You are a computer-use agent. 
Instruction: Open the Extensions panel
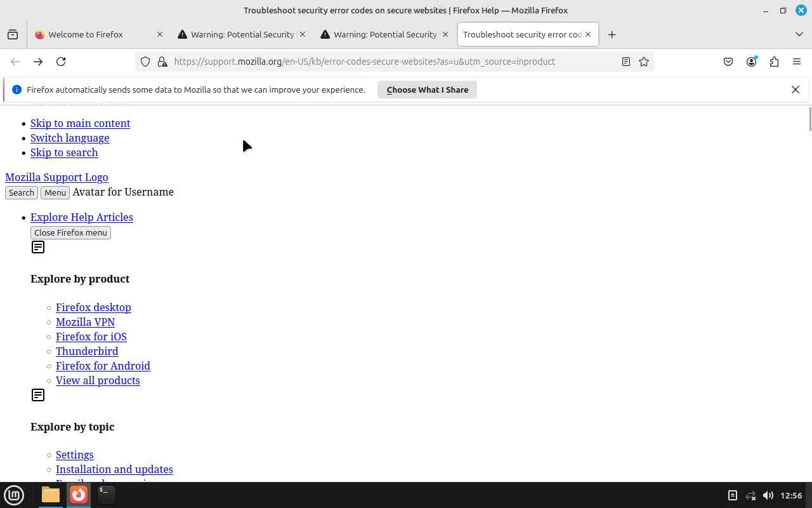point(774,62)
